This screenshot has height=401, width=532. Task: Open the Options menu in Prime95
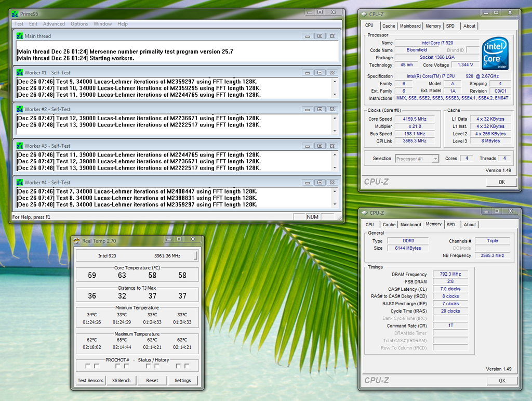coord(79,24)
